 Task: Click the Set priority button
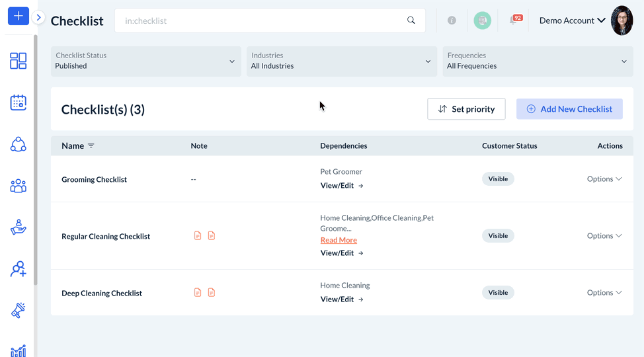tap(466, 109)
